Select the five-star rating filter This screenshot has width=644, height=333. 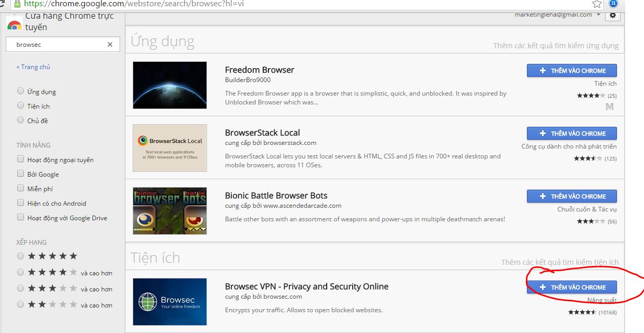(x=20, y=256)
